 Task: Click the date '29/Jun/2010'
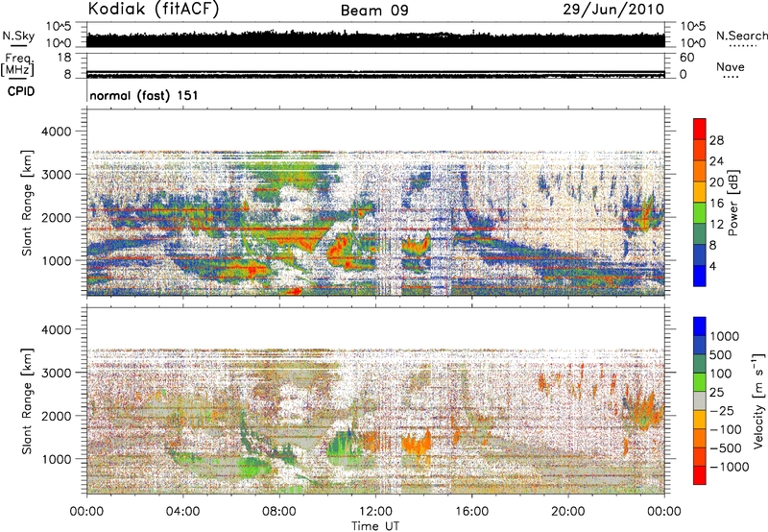(613, 10)
